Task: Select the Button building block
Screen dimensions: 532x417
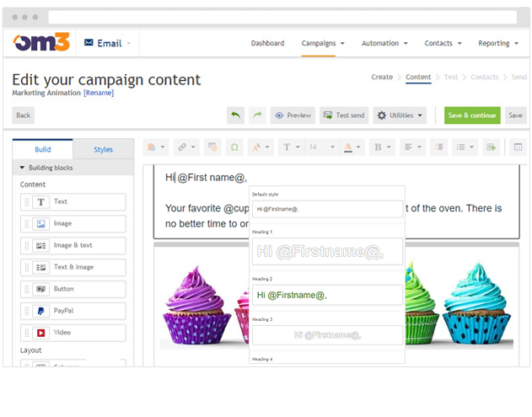Action: click(73, 289)
